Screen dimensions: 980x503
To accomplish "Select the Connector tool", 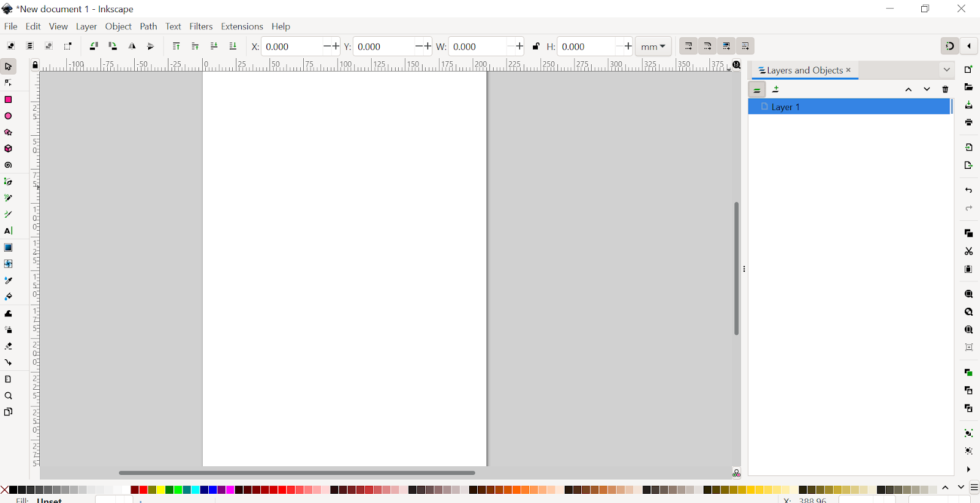I will pyautogui.click(x=9, y=362).
